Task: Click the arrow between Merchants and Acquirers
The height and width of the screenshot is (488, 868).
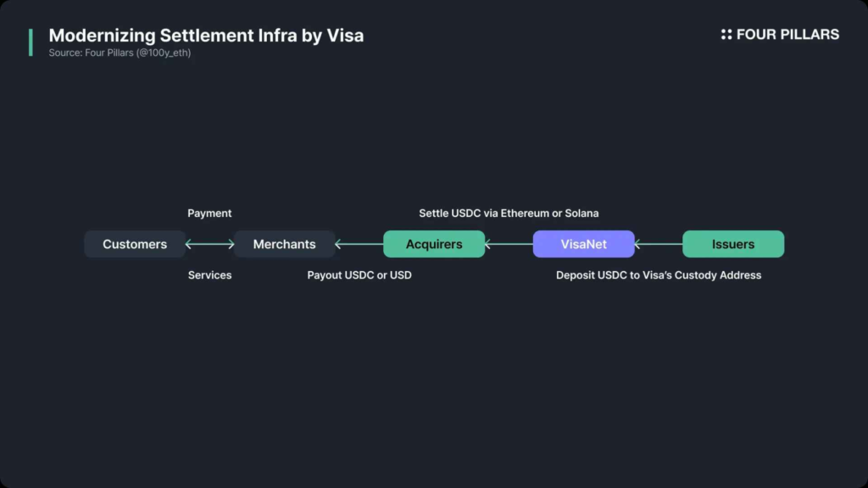Action: (359, 244)
